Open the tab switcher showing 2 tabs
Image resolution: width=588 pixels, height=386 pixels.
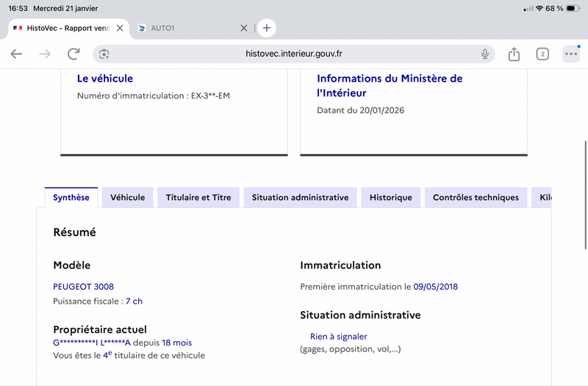tap(542, 54)
